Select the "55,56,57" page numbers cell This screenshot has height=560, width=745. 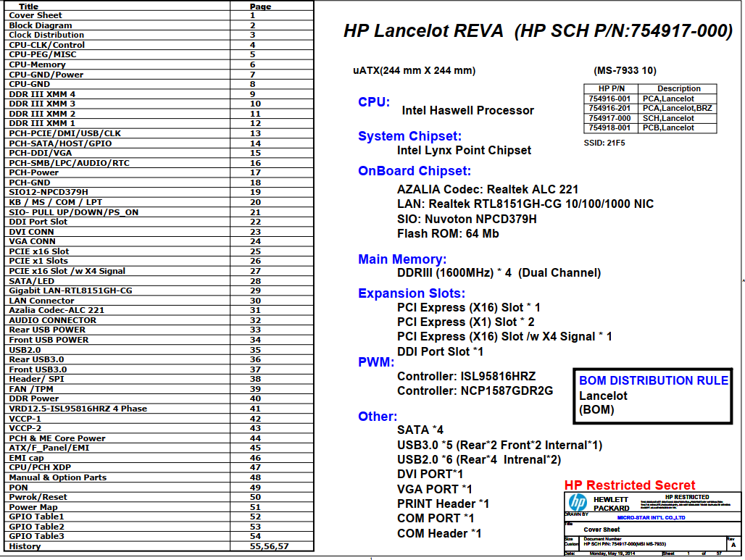click(270, 546)
